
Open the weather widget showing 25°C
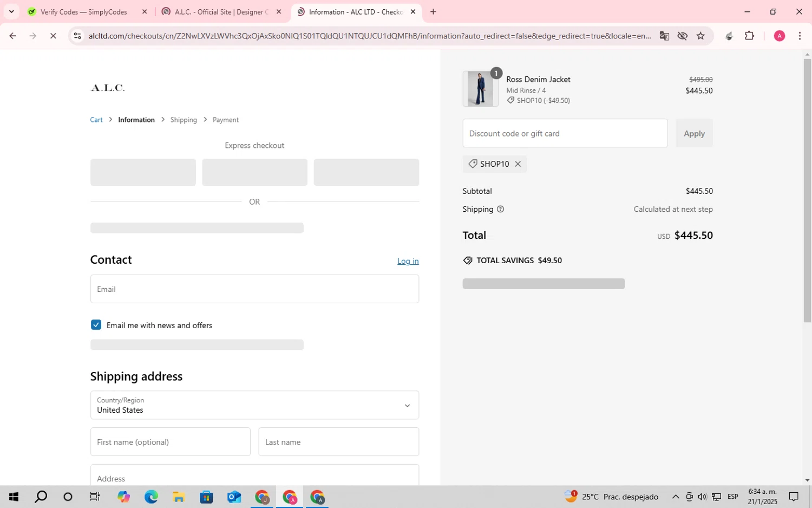[611, 497]
